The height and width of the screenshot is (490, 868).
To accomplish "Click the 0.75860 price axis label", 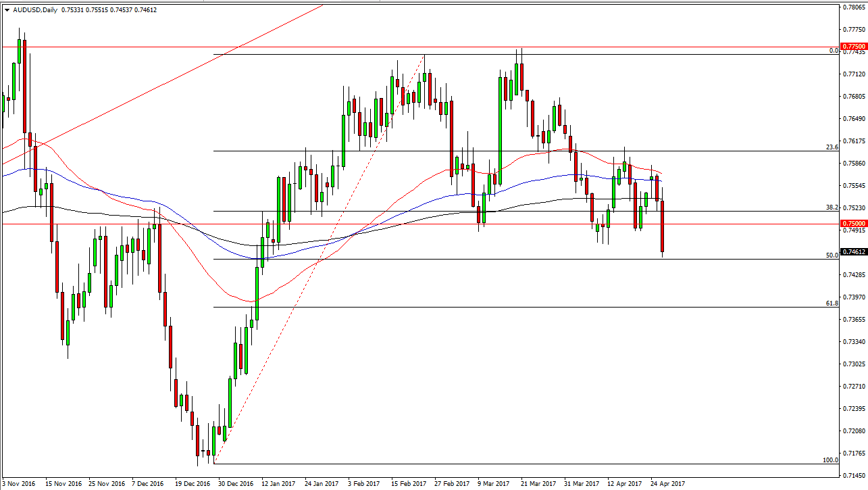I will click(854, 163).
